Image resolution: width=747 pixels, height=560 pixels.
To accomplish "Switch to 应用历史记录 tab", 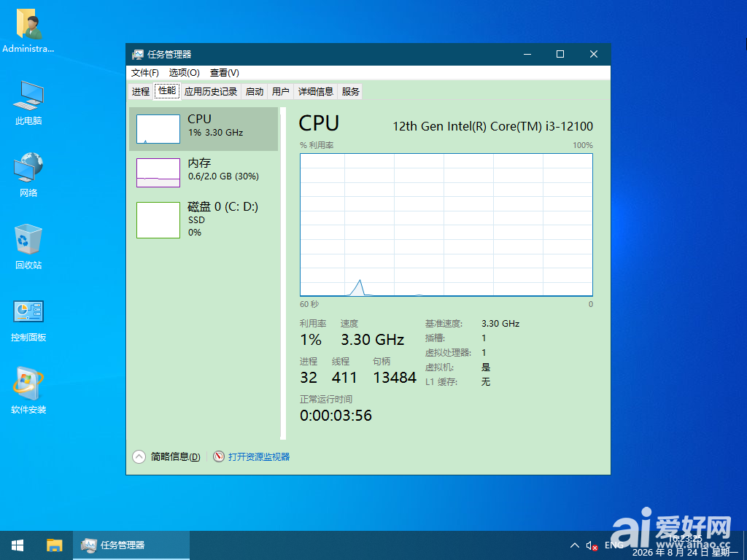I will coord(211,91).
